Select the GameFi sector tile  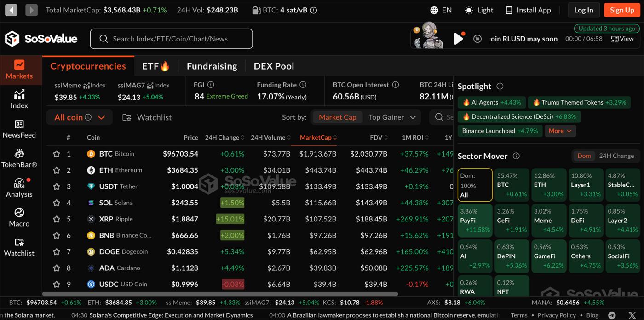point(549,256)
